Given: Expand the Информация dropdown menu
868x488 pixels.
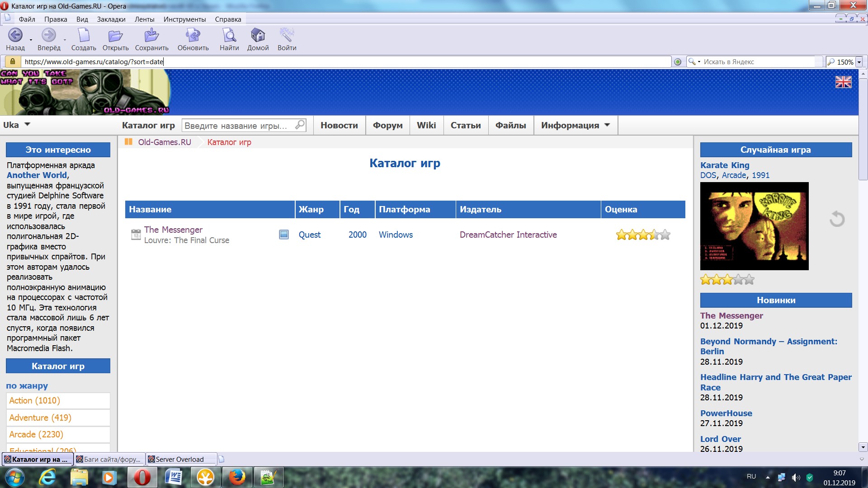Looking at the screenshot, I should click(575, 125).
